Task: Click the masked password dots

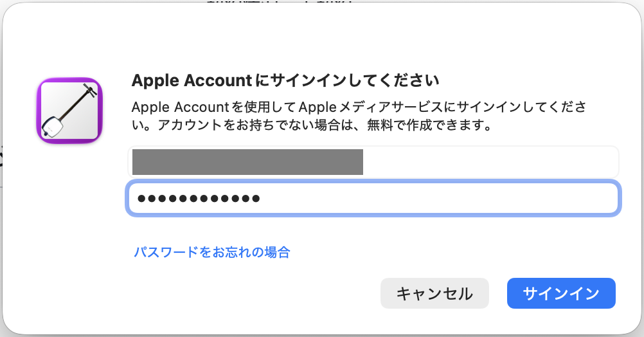Action: coord(199,199)
